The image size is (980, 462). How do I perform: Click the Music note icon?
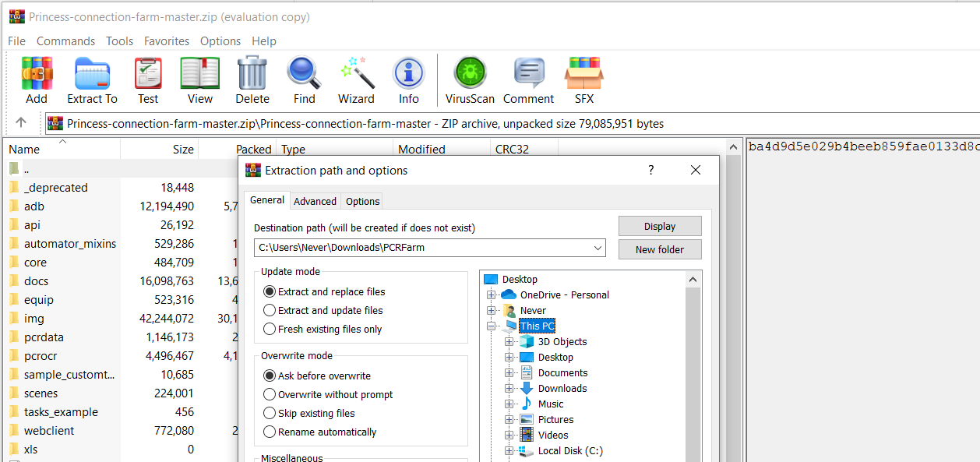point(527,404)
